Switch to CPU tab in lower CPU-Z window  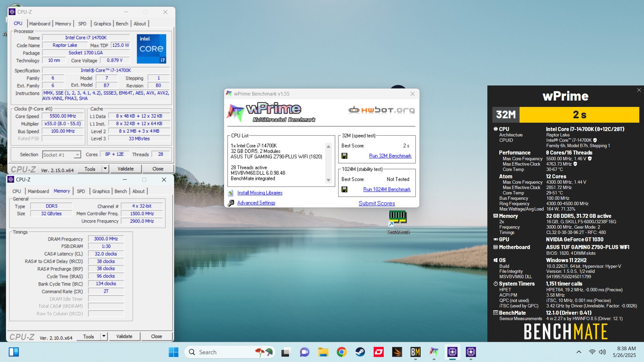tap(17, 191)
